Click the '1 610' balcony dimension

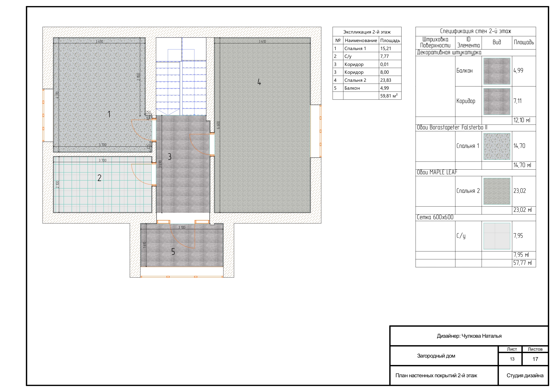point(144,245)
